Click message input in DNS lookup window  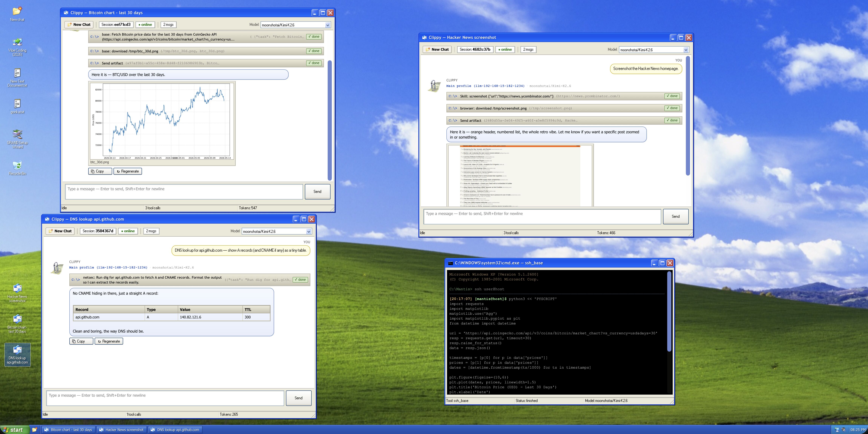coord(165,398)
